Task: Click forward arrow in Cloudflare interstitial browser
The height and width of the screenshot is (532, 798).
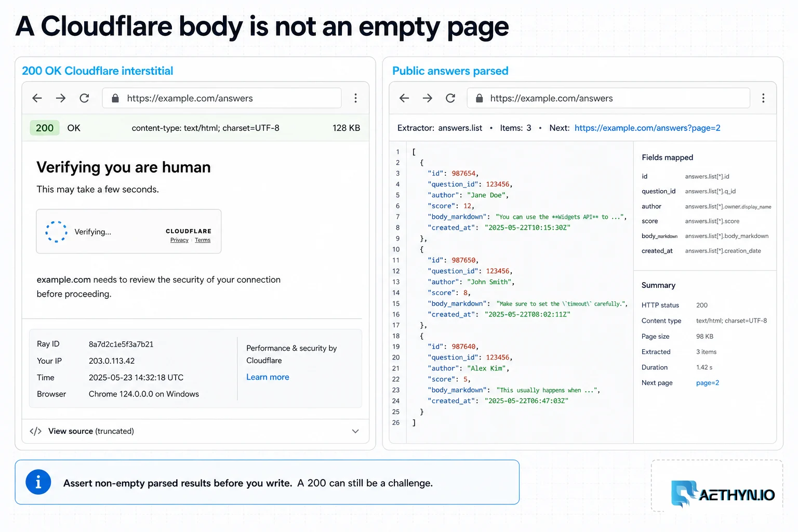Action: tap(61, 98)
